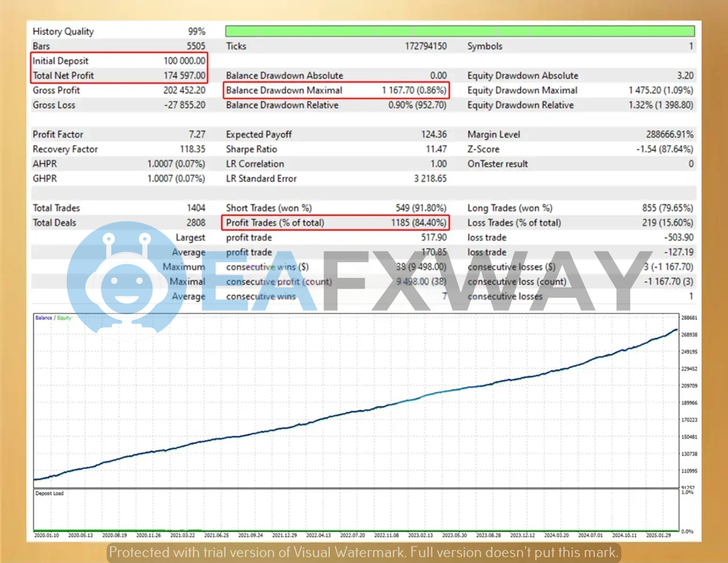Select the Initial Deposit value 100 000.00
The image size is (728, 563).
184,61
